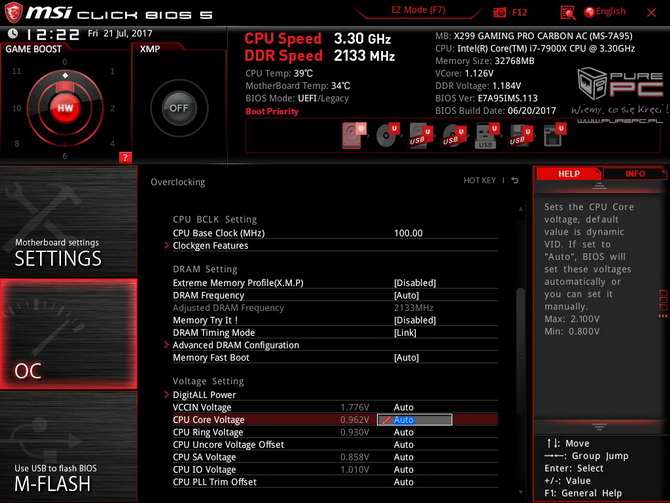Click the Overclocking page title
The image size is (670, 503).
tap(178, 182)
